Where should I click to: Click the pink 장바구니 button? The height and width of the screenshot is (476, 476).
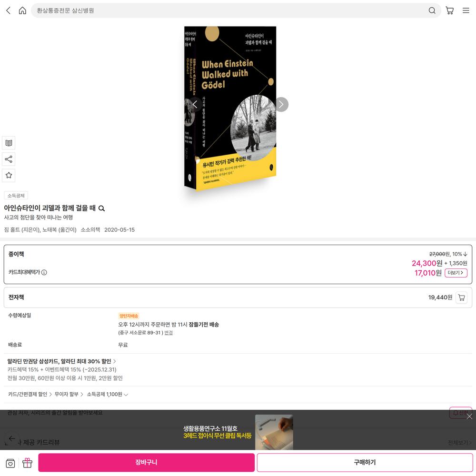pos(146,462)
